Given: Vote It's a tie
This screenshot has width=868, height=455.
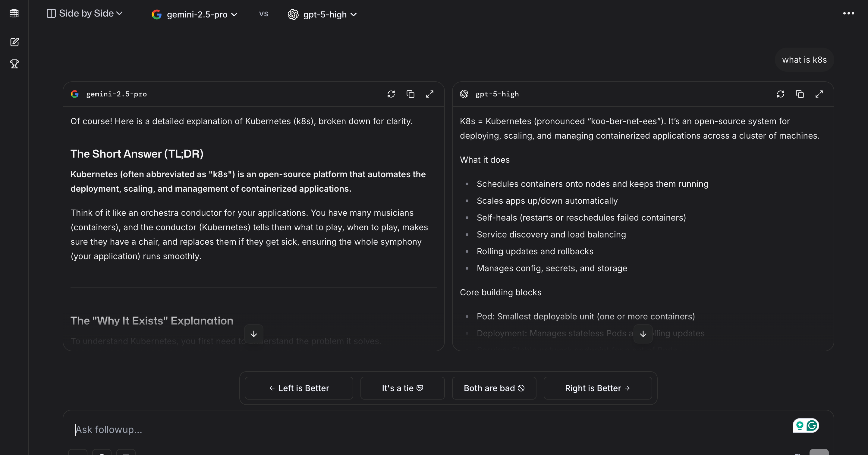Looking at the screenshot, I should coord(402,388).
